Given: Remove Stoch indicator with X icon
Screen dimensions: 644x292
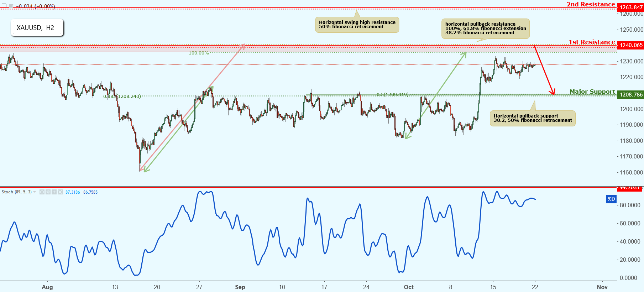Looking at the screenshot, I should [60, 192].
